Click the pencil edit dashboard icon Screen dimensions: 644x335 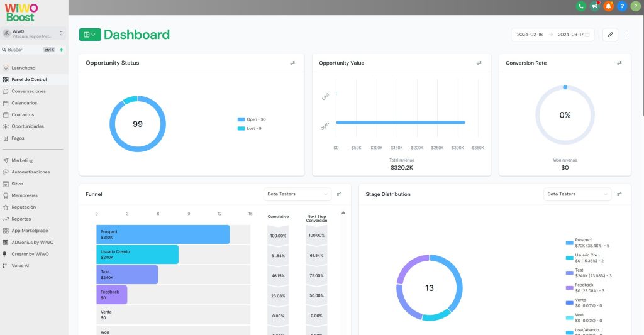pos(609,35)
